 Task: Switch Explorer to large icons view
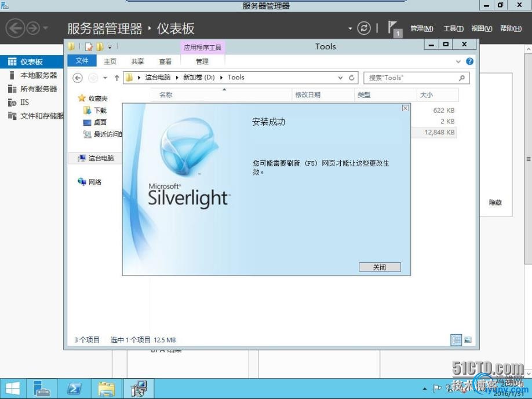point(468,340)
